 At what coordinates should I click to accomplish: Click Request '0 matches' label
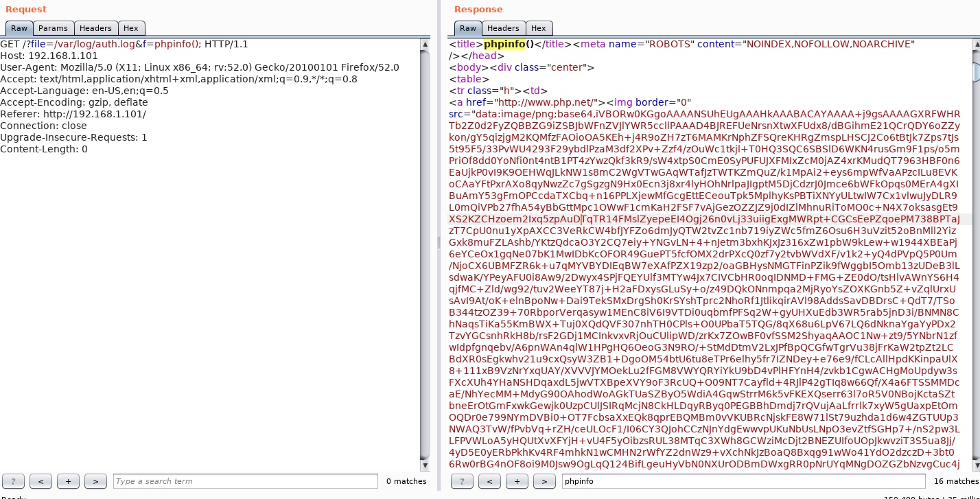pos(406,481)
